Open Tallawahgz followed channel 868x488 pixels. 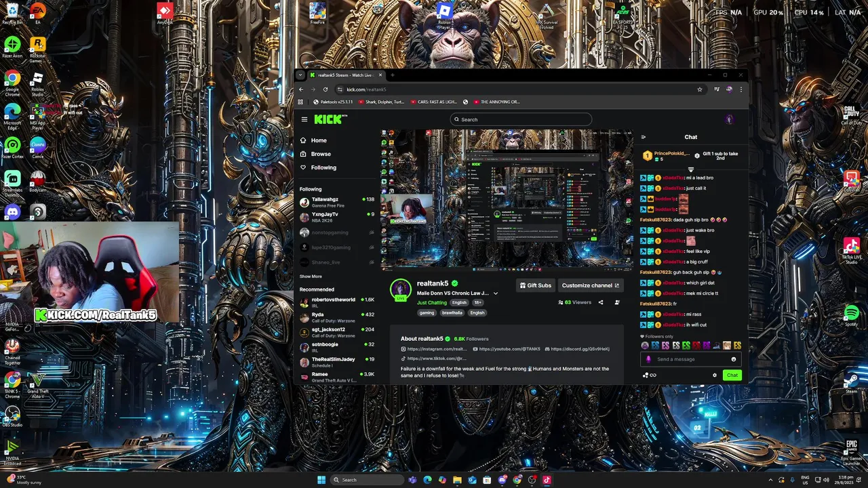tap(338, 202)
